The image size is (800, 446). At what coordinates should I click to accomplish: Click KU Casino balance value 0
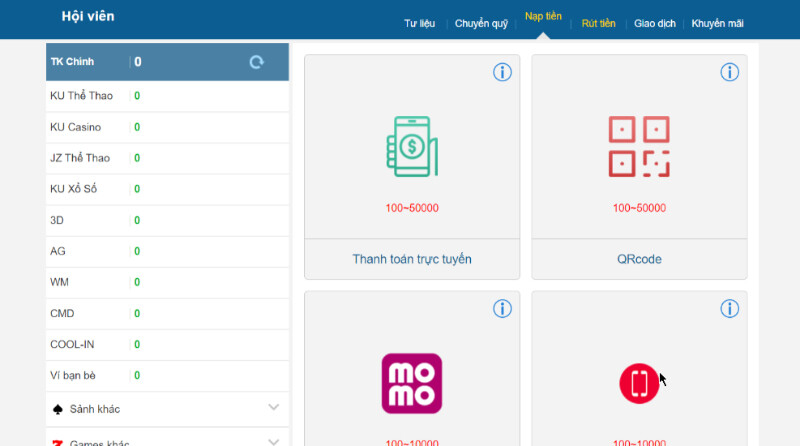137,127
